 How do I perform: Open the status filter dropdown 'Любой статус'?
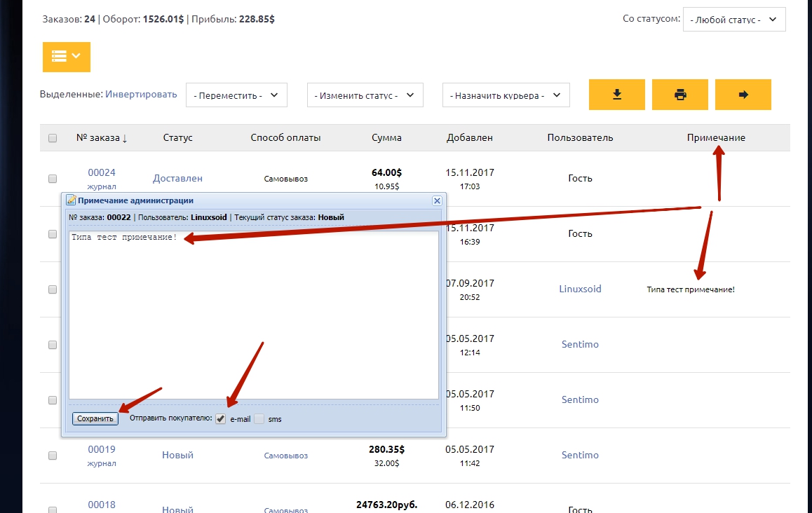734,20
